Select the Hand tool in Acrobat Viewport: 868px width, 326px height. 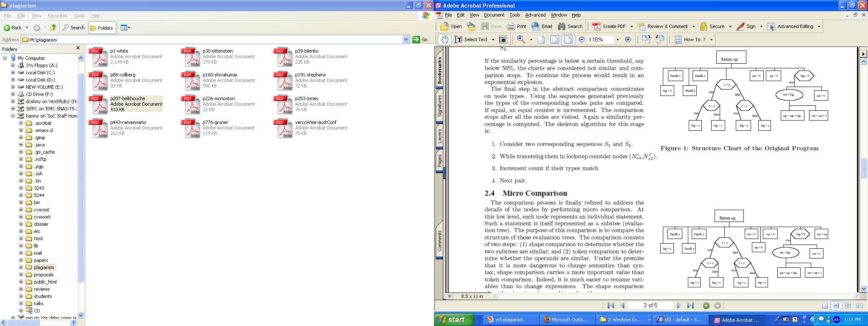tap(444, 39)
